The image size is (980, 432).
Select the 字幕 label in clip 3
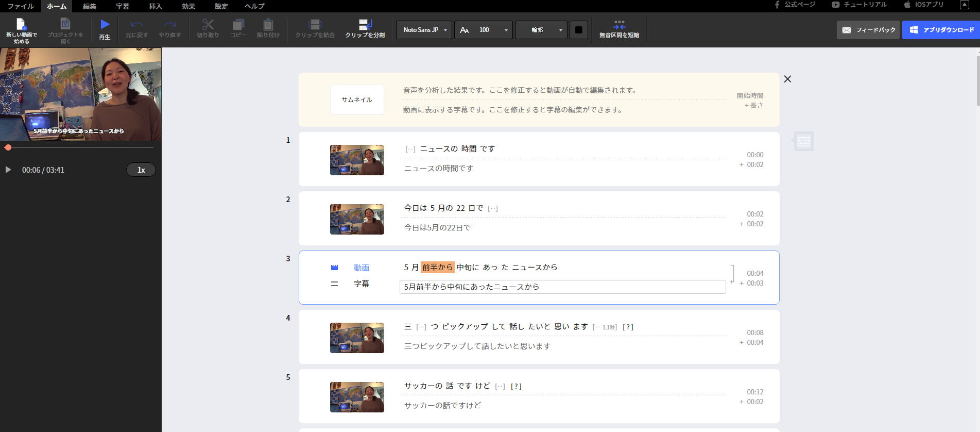(362, 284)
